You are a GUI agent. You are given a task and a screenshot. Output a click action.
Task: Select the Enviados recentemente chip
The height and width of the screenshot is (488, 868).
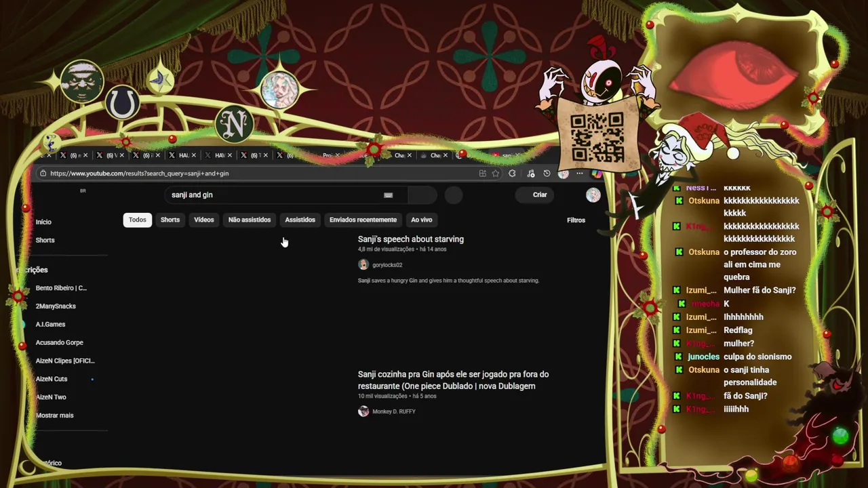tap(363, 220)
